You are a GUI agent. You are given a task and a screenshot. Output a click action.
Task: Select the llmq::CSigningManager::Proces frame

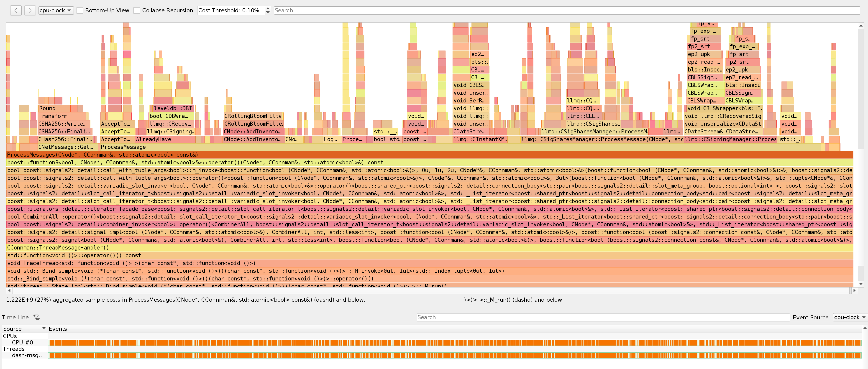pyautogui.click(x=730, y=139)
